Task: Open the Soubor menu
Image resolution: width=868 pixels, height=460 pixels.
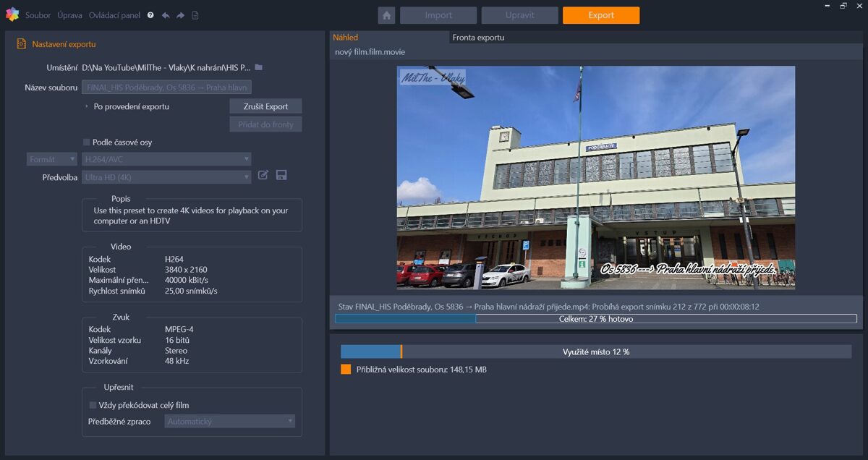Action: point(38,14)
